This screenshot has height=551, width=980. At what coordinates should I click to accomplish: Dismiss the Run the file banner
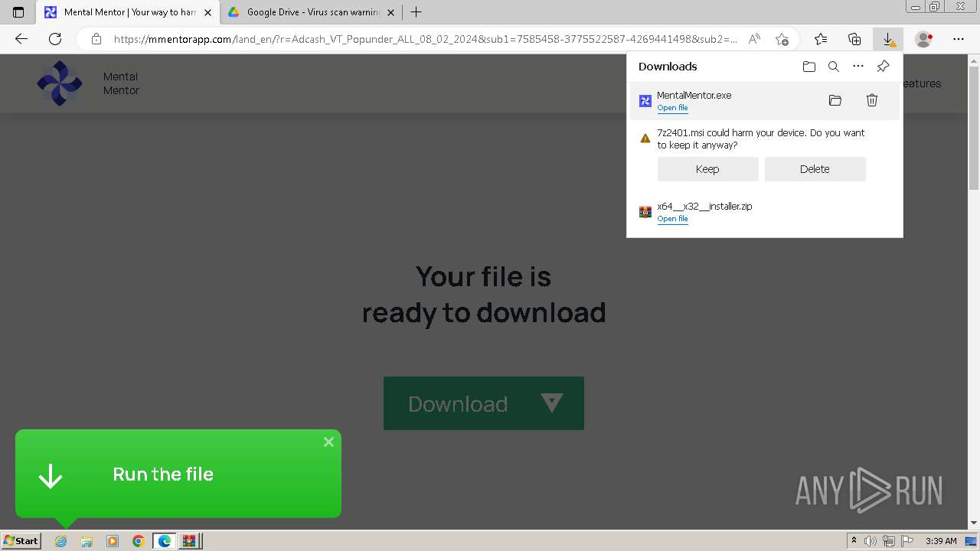click(x=328, y=442)
